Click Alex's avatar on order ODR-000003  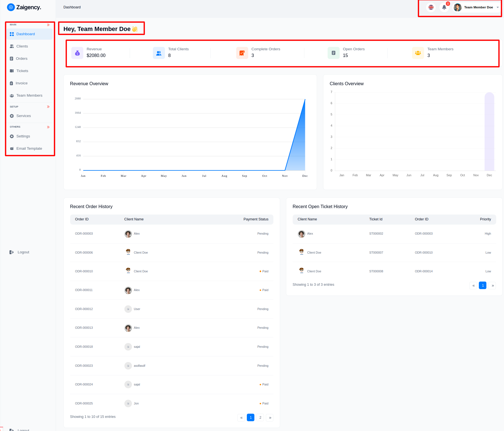point(128,234)
